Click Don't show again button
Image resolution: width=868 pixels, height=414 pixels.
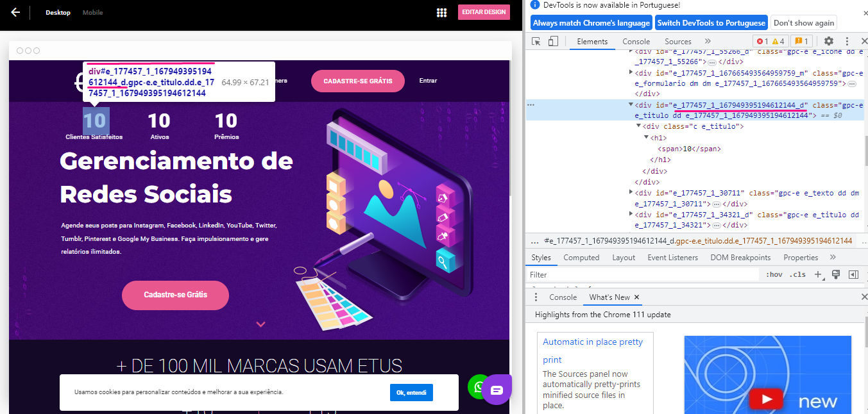[x=804, y=22]
